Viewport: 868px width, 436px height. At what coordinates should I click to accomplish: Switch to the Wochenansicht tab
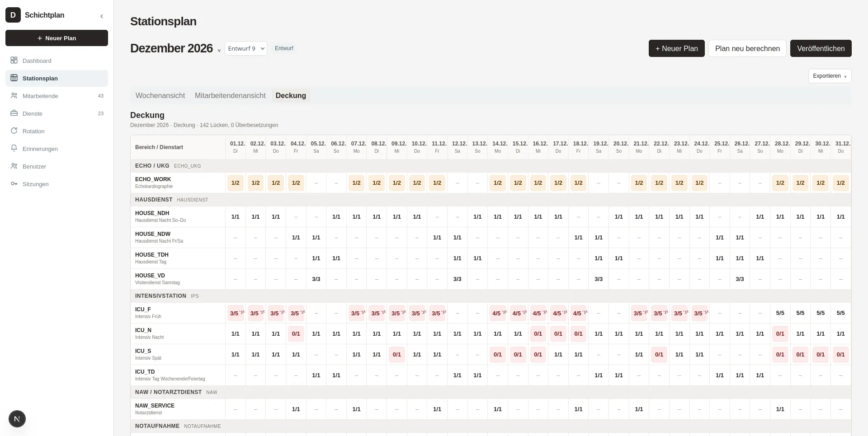tap(160, 95)
